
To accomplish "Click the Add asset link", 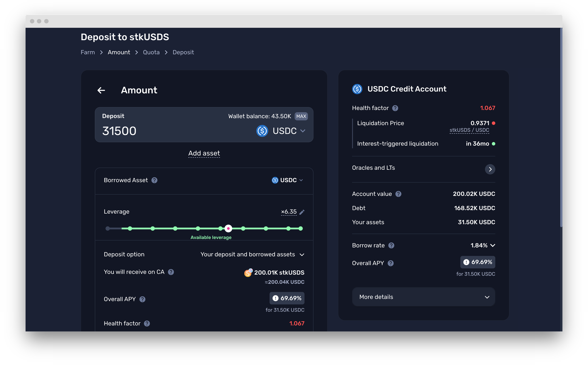I will pos(204,153).
